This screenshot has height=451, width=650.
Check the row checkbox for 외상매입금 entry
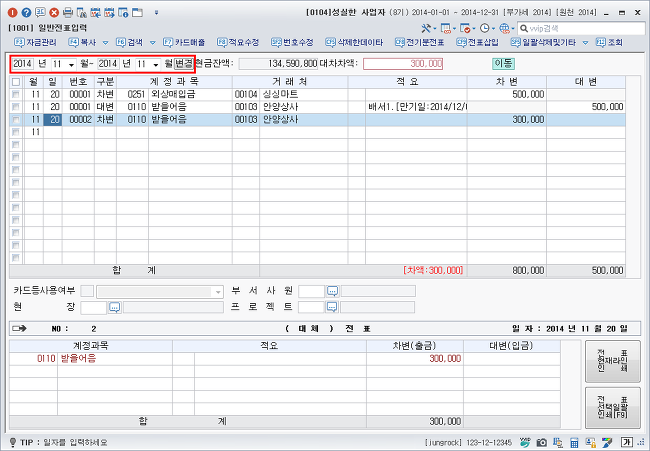[x=16, y=95]
